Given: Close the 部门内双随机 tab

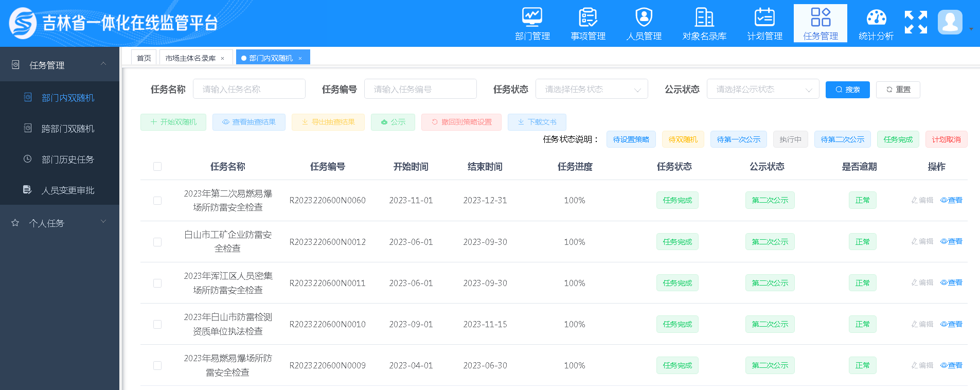Looking at the screenshot, I should (300, 58).
